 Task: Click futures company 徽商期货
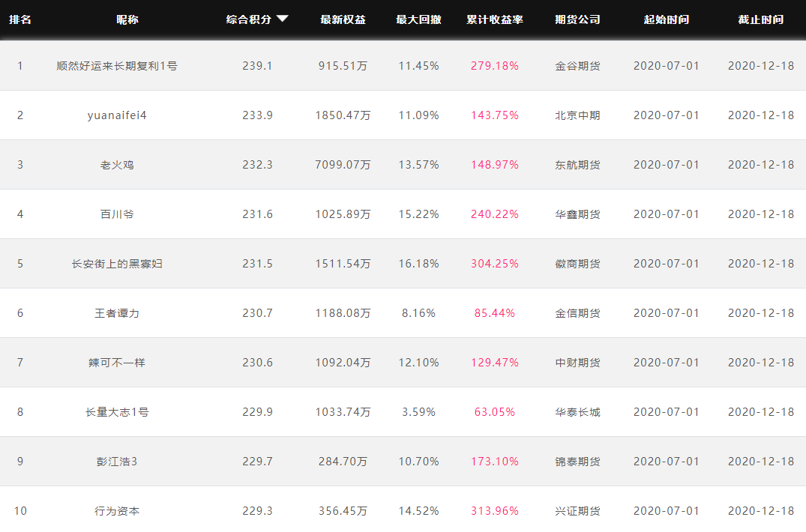pos(578,264)
